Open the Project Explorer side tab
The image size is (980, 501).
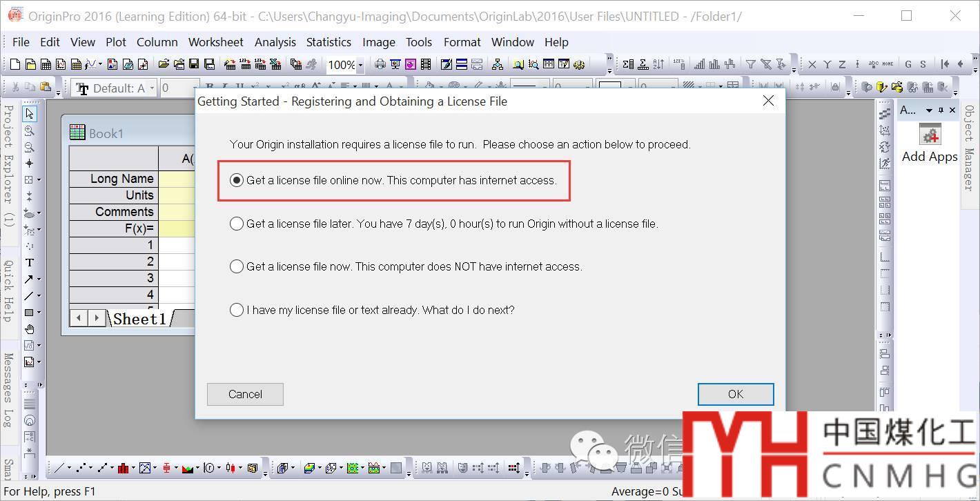click(9, 166)
